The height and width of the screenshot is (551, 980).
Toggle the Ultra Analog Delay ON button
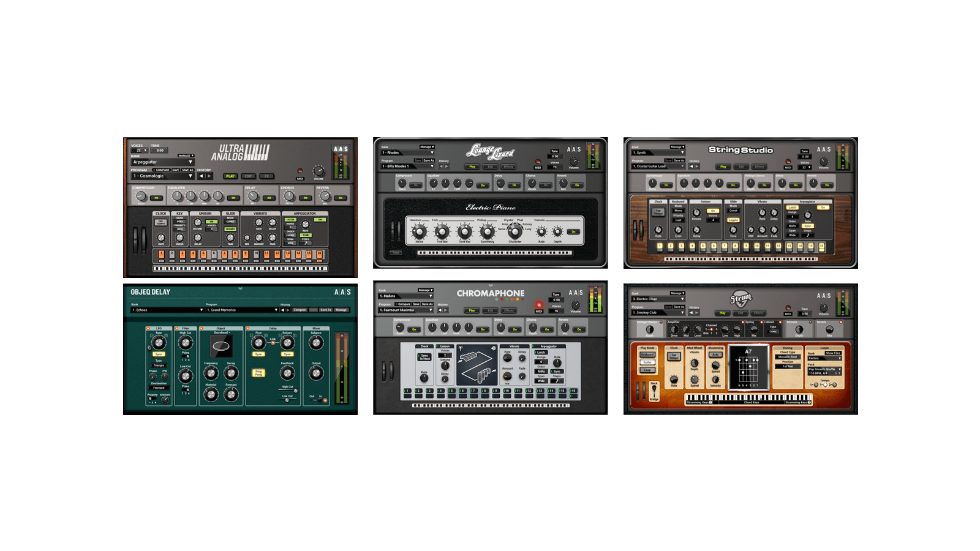[269, 198]
